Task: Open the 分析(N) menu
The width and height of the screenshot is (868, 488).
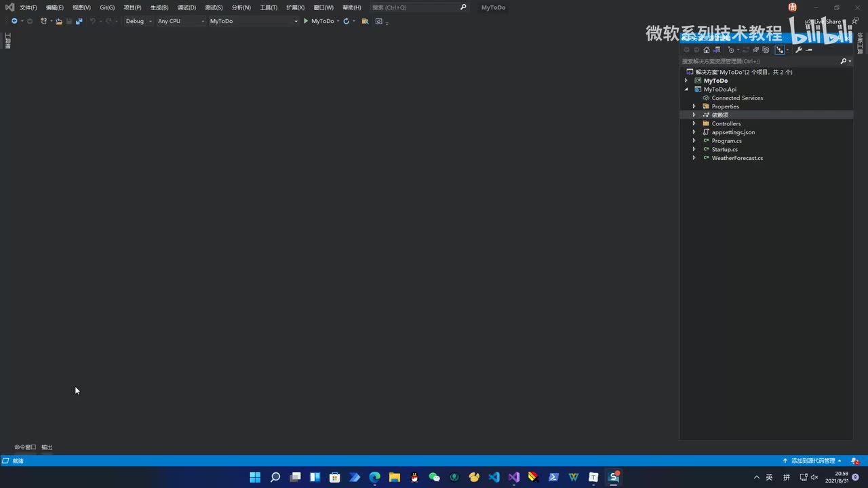Action: click(x=241, y=7)
